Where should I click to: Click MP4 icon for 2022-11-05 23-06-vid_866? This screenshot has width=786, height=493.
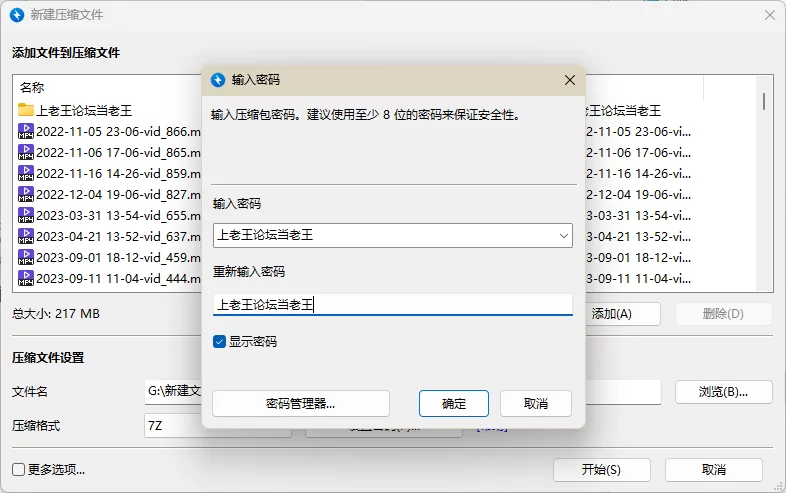26,131
